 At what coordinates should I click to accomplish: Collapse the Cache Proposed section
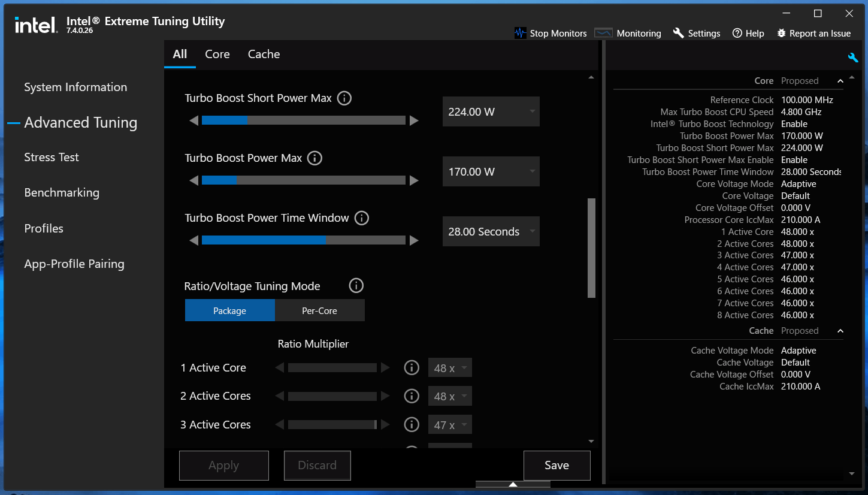840,331
